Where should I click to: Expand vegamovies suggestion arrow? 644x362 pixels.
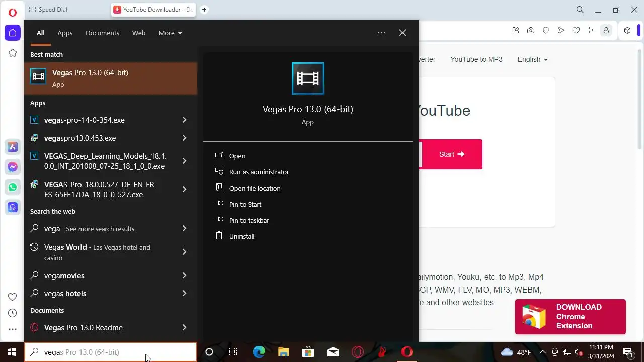point(184,275)
